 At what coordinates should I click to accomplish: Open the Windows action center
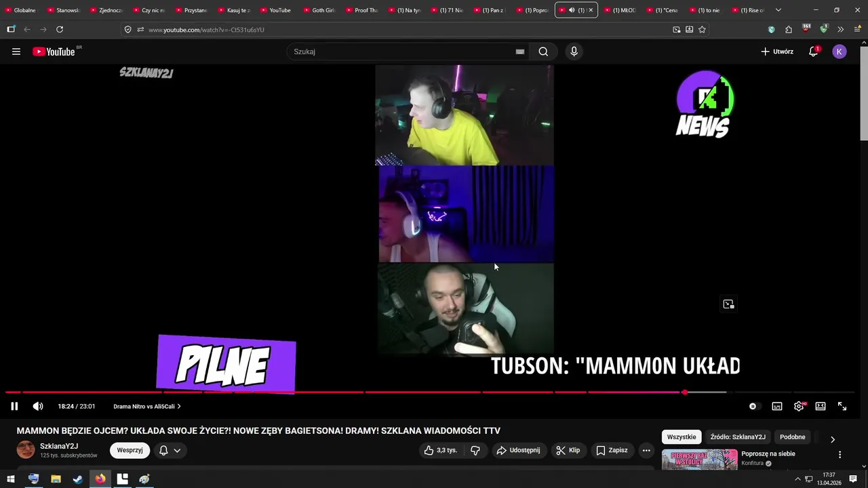pyautogui.click(x=853, y=479)
